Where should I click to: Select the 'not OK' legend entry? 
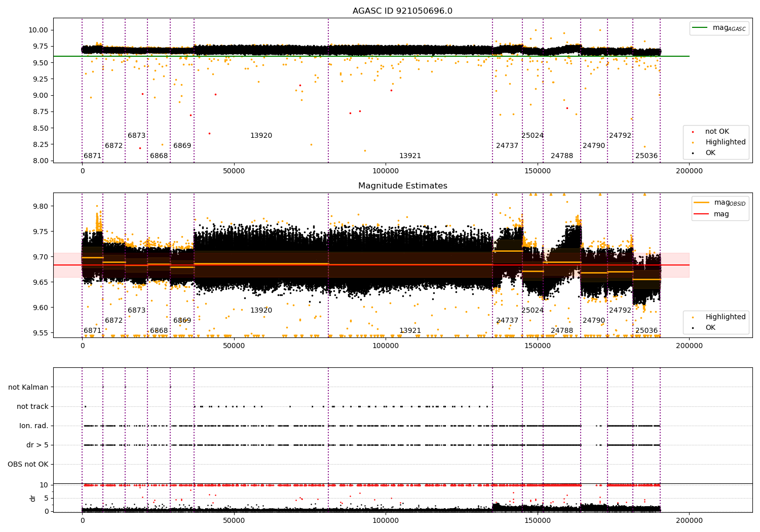click(717, 132)
